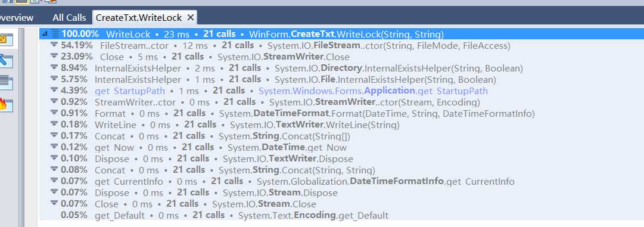
Task: Select the DateTimeFormatInfo.get_CurrentInfo row
Action: coord(341,181)
